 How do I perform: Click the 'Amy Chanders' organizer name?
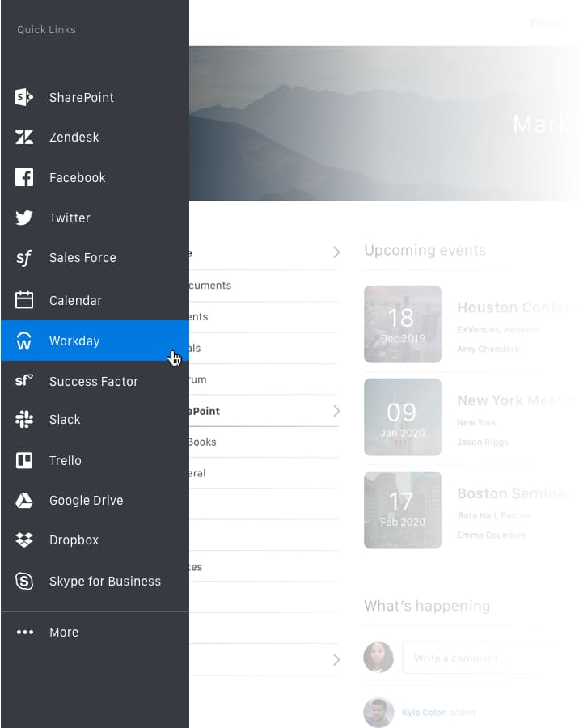click(x=488, y=349)
